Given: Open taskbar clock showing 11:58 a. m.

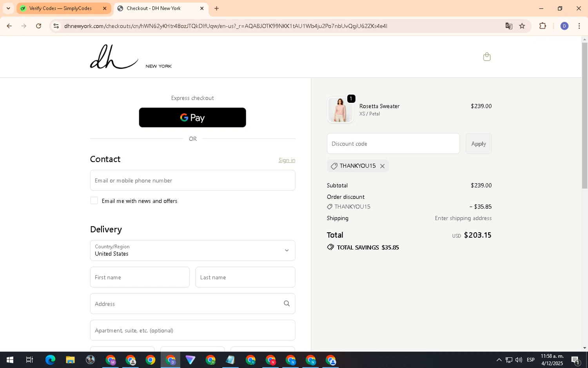Looking at the screenshot, I should pos(552,360).
